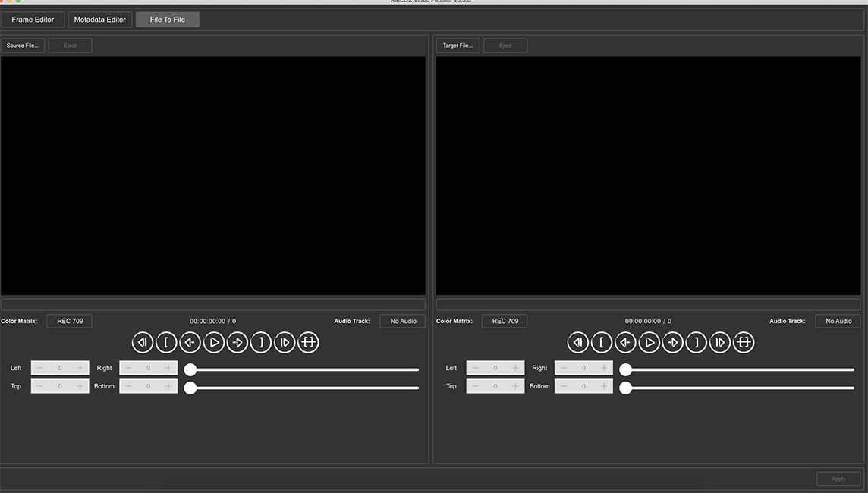Click the Apply button
868x493 pixels.
838,479
